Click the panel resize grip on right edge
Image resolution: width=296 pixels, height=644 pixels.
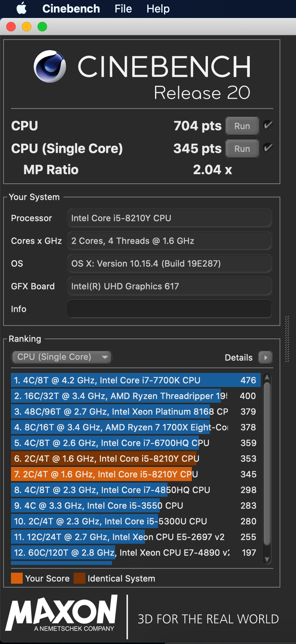(x=287, y=339)
